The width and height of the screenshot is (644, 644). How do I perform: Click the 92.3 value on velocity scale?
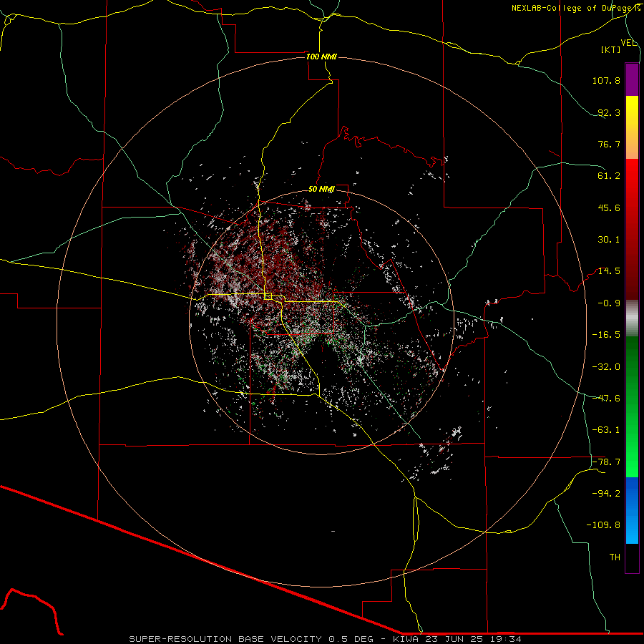tap(609, 112)
